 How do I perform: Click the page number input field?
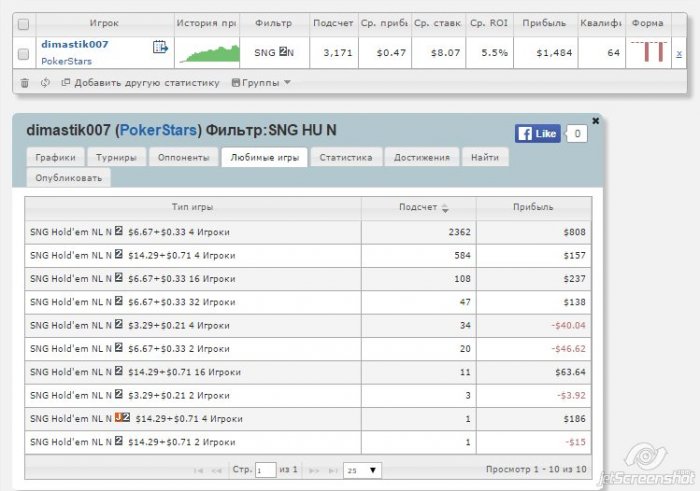(265, 470)
